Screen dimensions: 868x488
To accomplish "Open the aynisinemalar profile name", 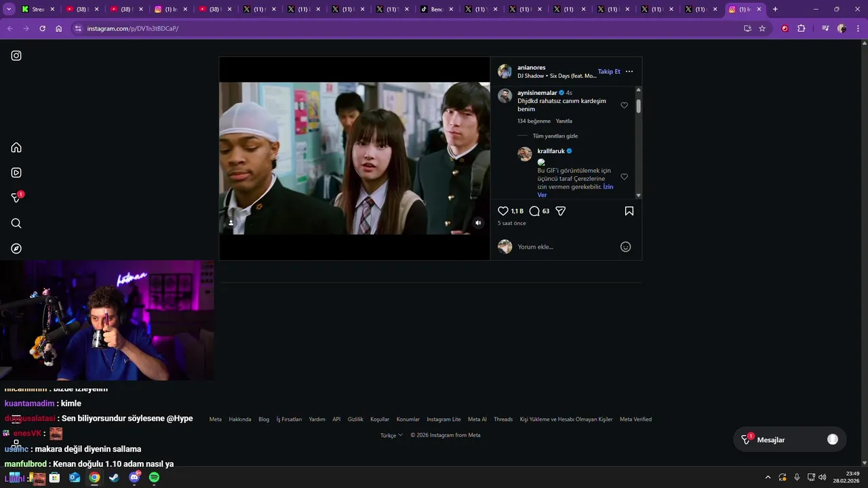I will [537, 93].
